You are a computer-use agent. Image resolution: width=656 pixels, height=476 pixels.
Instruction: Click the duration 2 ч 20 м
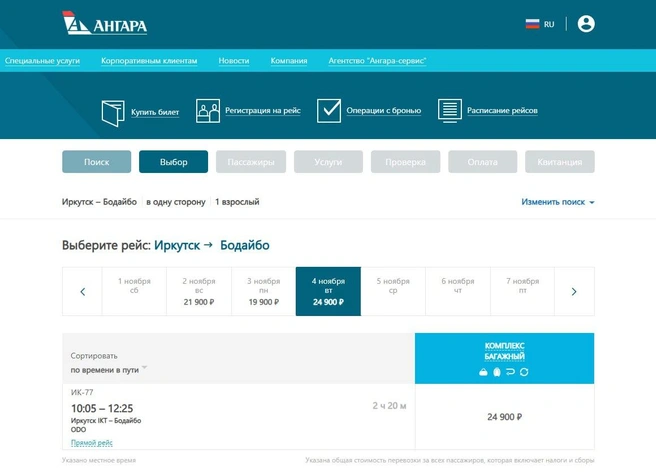[389, 406]
